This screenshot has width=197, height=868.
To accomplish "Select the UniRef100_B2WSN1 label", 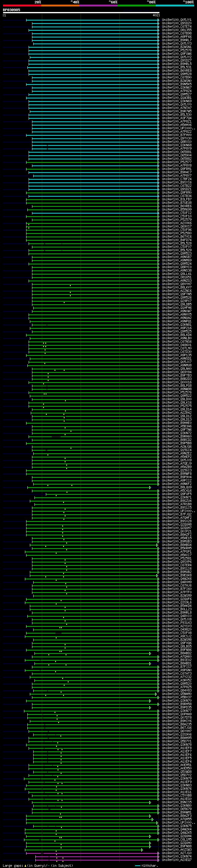I will (177, 47).
